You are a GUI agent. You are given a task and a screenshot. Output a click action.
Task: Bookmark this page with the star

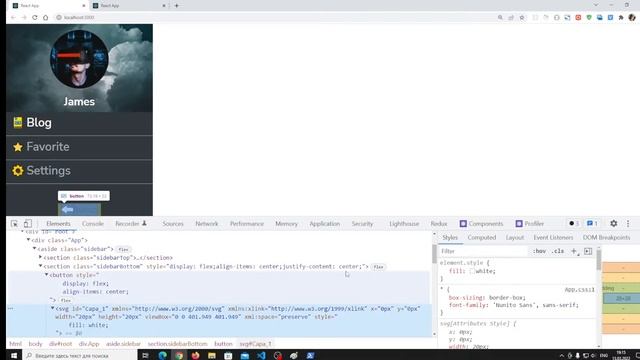522,18
